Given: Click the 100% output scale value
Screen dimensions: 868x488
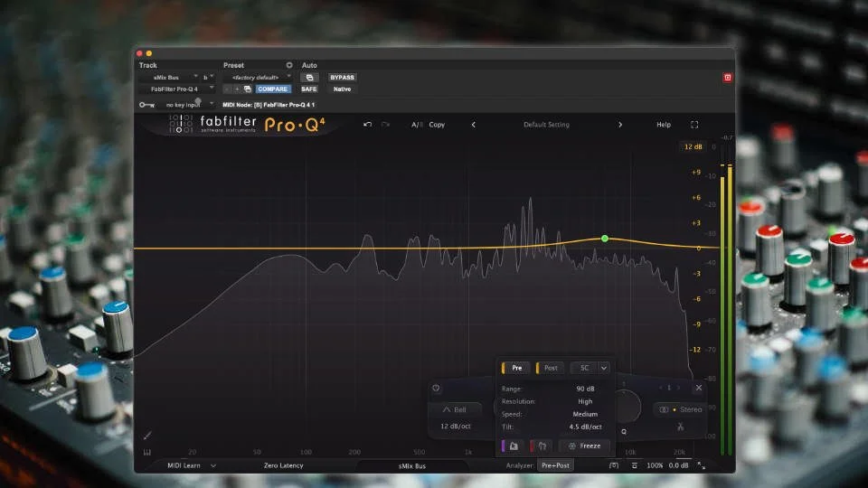Looking at the screenshot, I should tap(655, 466).
